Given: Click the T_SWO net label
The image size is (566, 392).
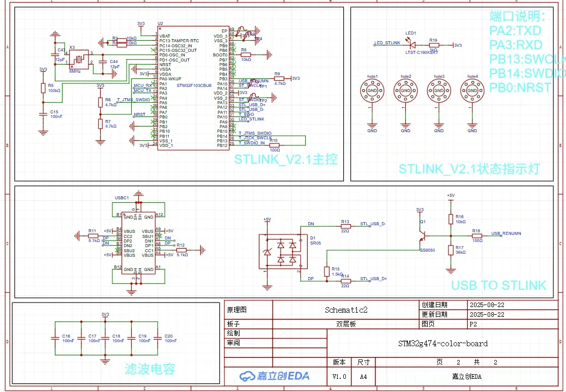Looking at the screenshot, I should coord(246,114).
